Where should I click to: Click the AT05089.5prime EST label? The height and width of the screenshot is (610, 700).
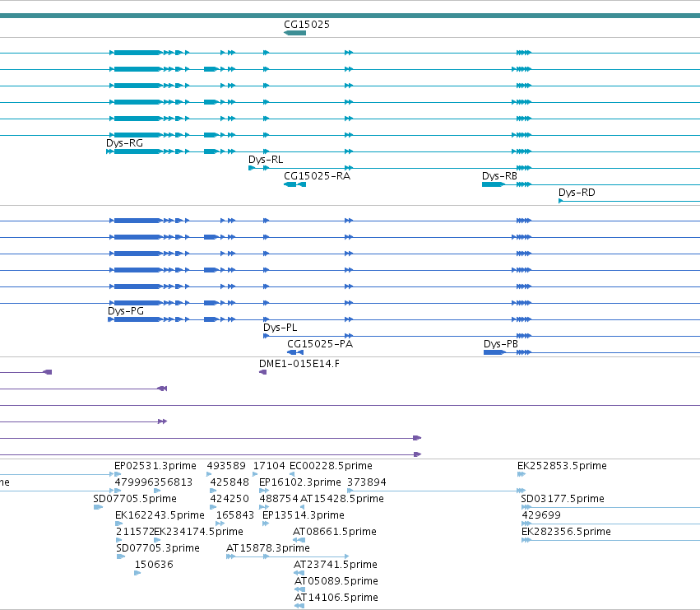coord(336,581)
